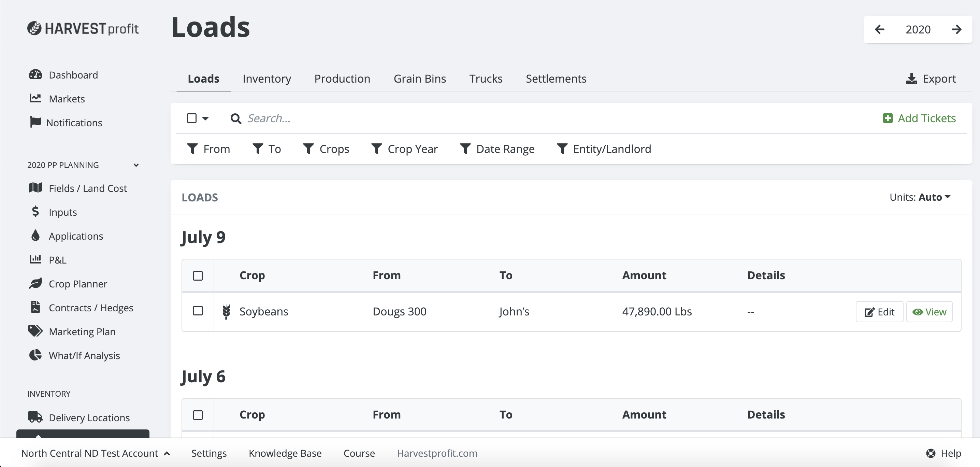
Task: Check the Soybeans load row checkbox
Action: tap(198, 311)
